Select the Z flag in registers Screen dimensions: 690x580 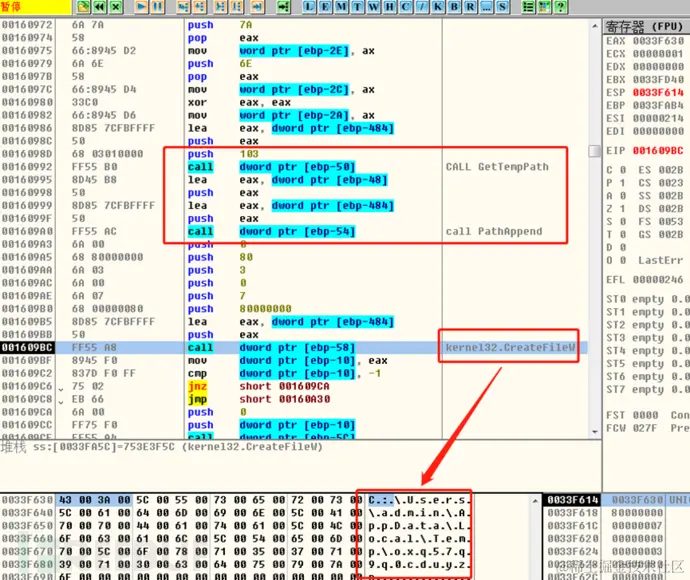click(x=616, y=209)
